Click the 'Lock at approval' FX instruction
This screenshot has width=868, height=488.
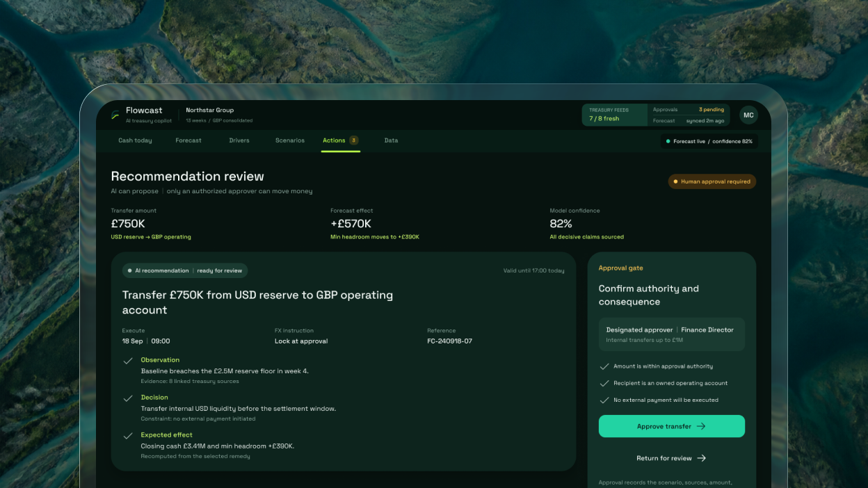tap(301, 341)
